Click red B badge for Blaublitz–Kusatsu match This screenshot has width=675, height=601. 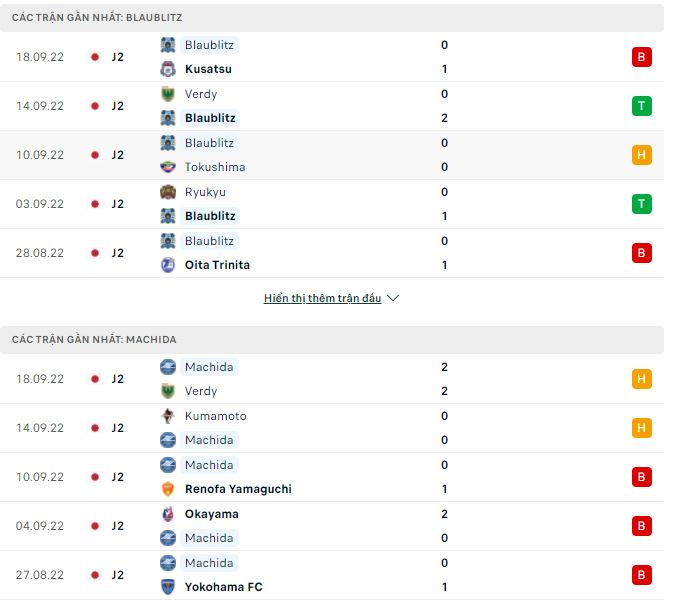click(641, 57)
